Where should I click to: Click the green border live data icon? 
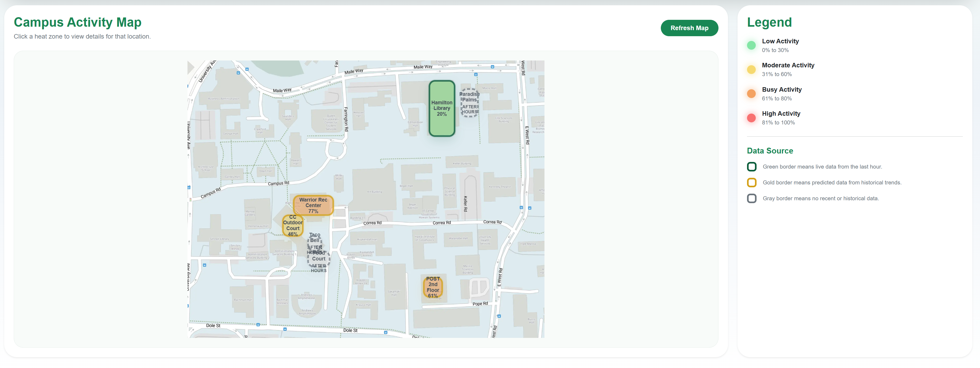pos(751,167)
